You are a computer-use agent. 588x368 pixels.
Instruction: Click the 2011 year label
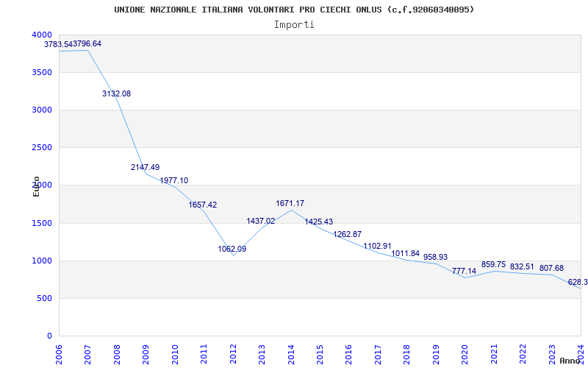(204, 354)
